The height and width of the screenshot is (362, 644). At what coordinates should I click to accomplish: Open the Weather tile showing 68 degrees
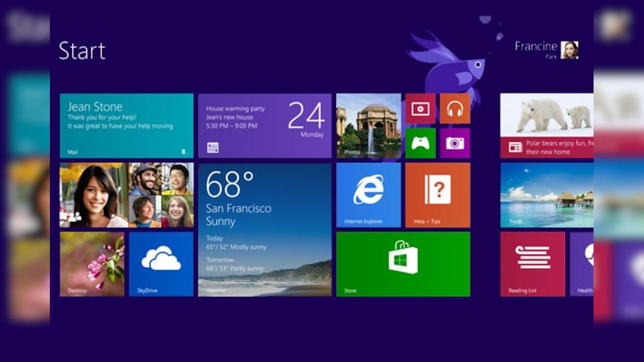265,231
